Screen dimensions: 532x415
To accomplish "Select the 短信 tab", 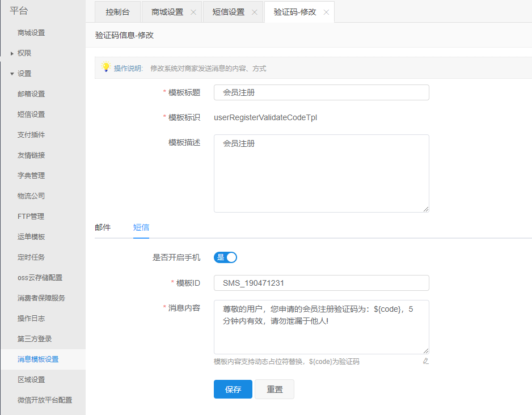I will coord(141,227).
